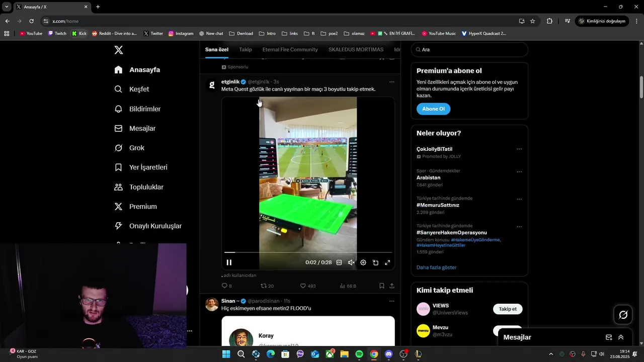Open Eternal Fire Community tab
644x362 pixels.
[290, 49]
